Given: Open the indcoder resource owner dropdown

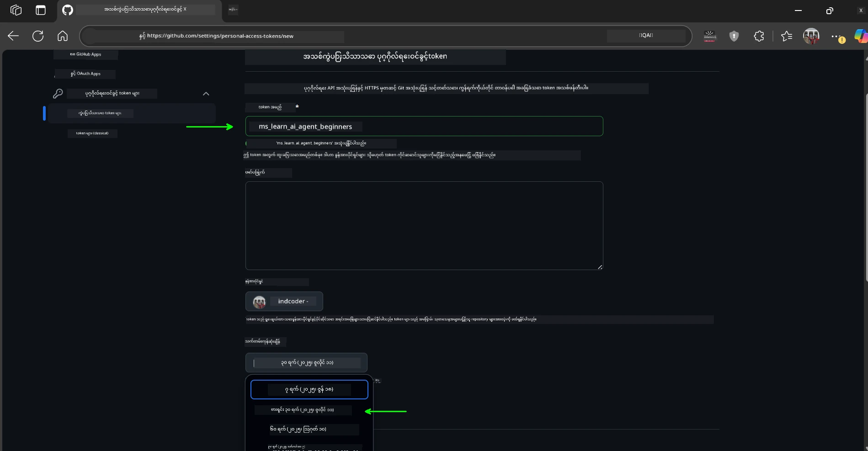Looking at the screenshot, I should point(284,301).
